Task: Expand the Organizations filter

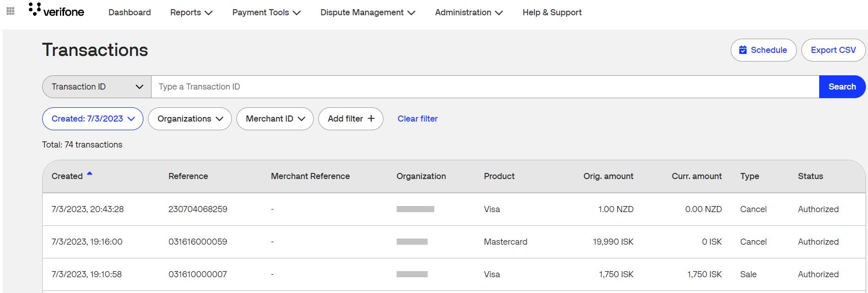Action: point(190,119)
